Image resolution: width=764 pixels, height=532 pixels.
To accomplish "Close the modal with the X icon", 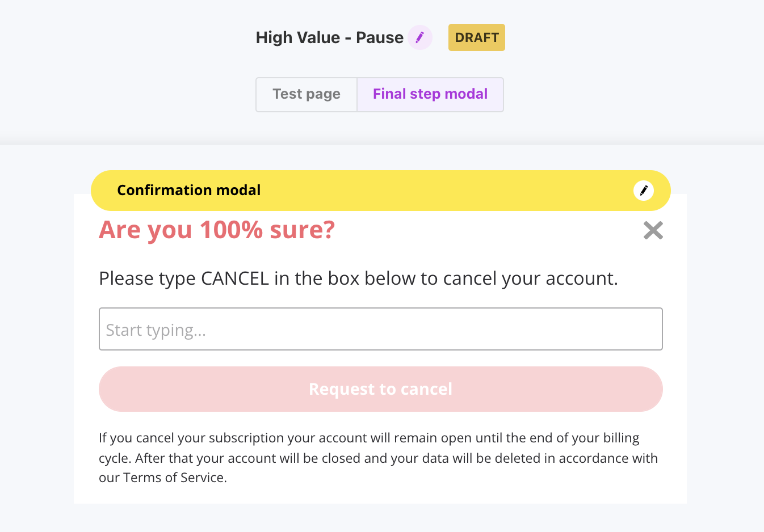I will pyautogui.click(x=653, y=230).
